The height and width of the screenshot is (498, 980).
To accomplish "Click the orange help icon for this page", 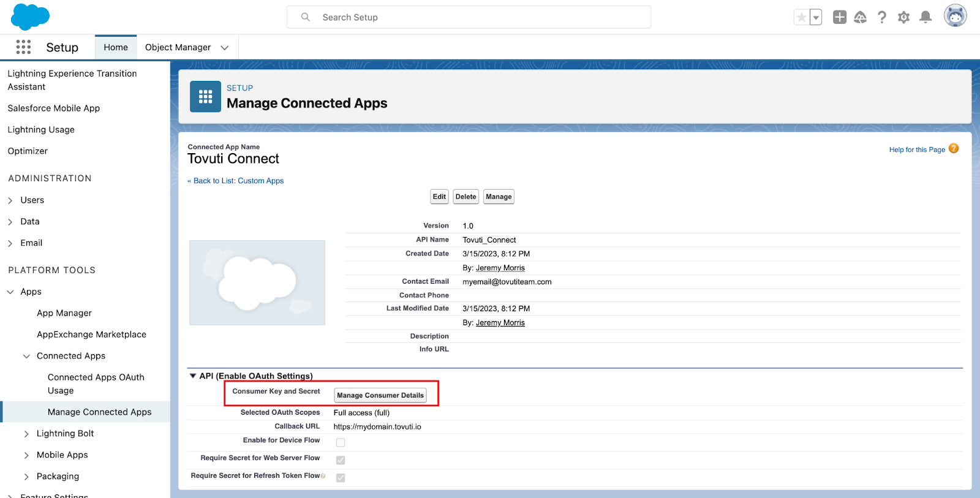I will (954, 148).
